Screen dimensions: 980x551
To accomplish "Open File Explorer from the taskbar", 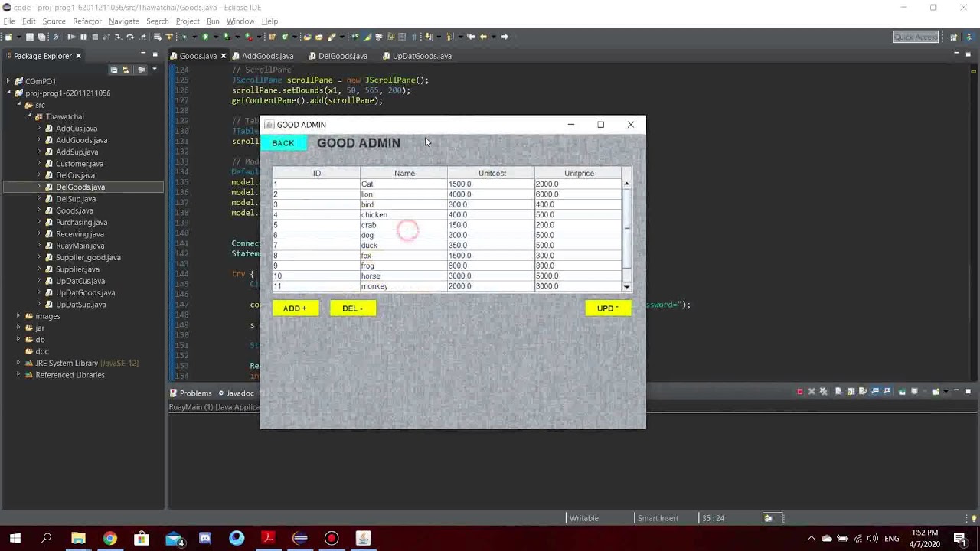I will [x=78, y=539].
